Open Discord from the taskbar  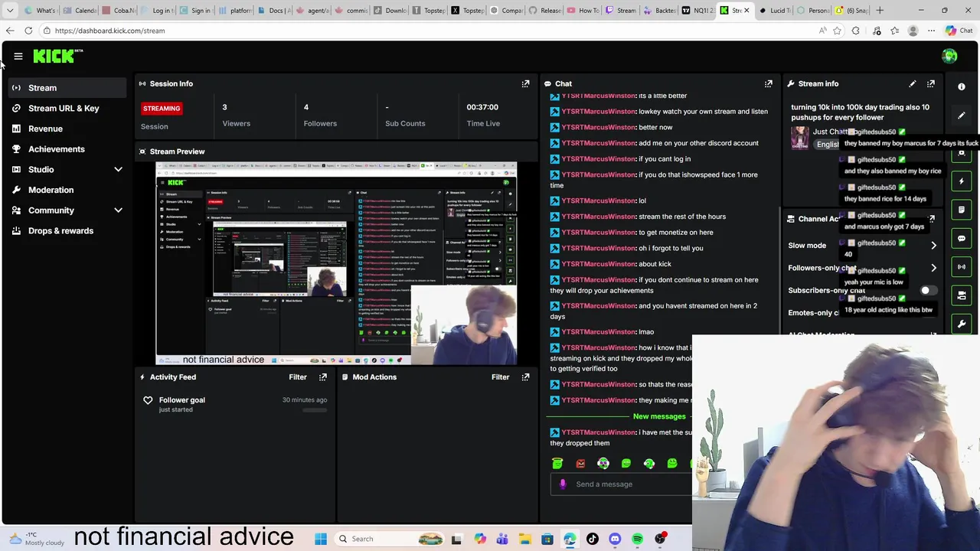pyautogui.click(x=615, y=539)
